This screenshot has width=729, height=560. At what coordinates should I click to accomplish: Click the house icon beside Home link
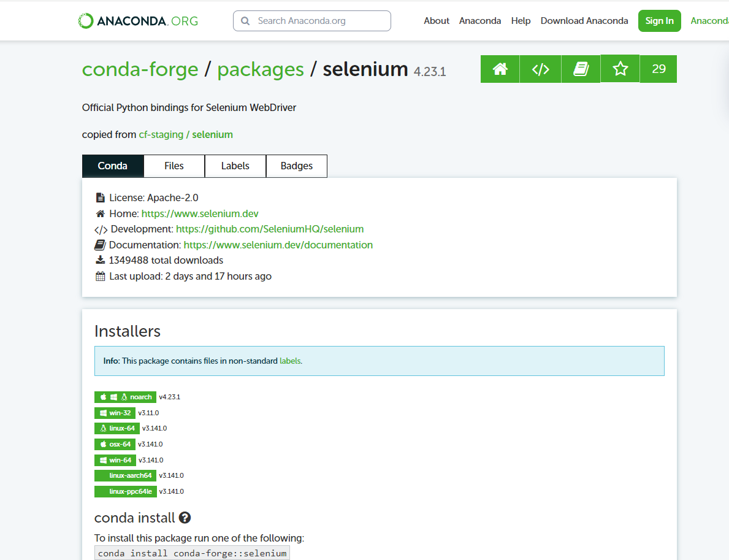pyautogui.click(x=100, y=213)
